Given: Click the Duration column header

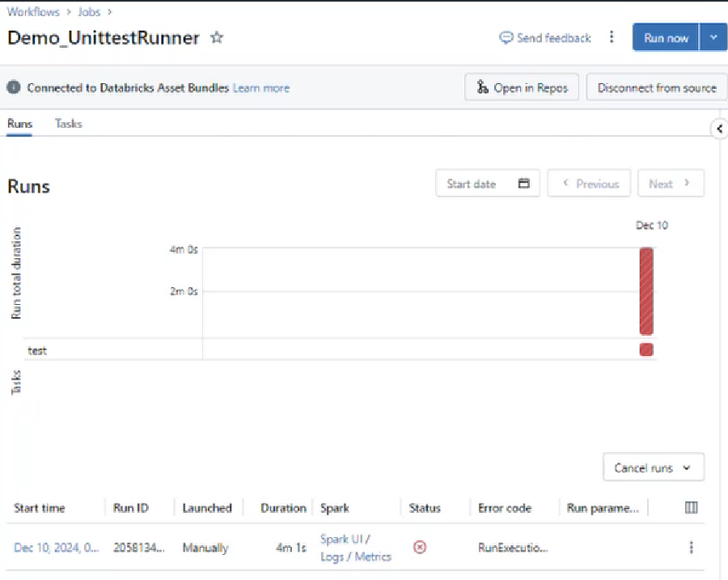Looking at the screenshot, I should click(283, 508).
